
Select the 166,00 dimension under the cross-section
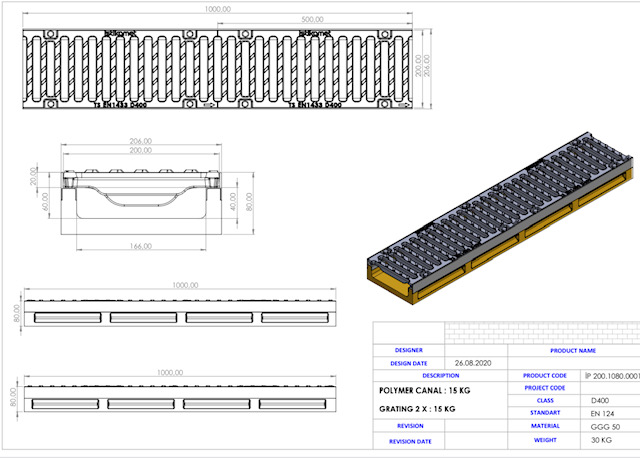coord(138,246)
